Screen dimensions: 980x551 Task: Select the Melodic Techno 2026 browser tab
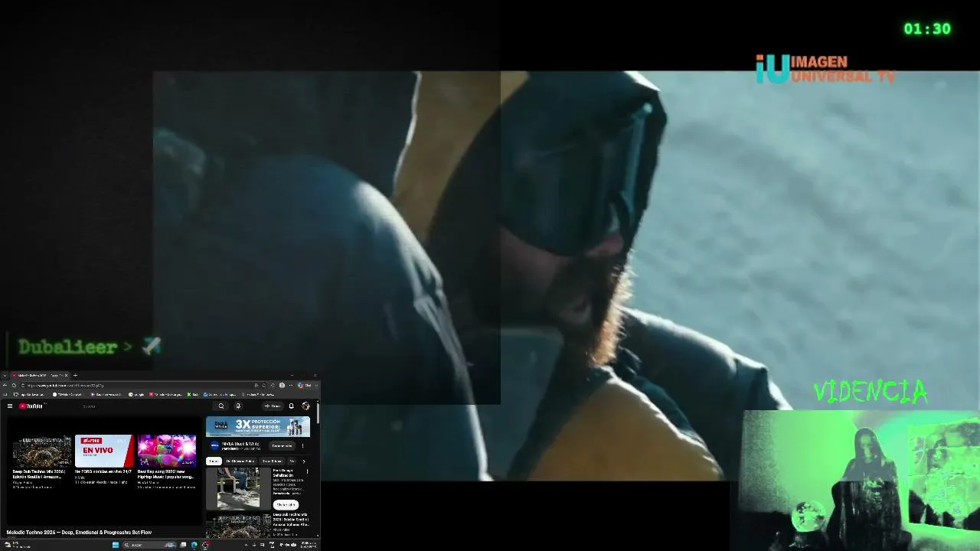(x=40, y=376)
